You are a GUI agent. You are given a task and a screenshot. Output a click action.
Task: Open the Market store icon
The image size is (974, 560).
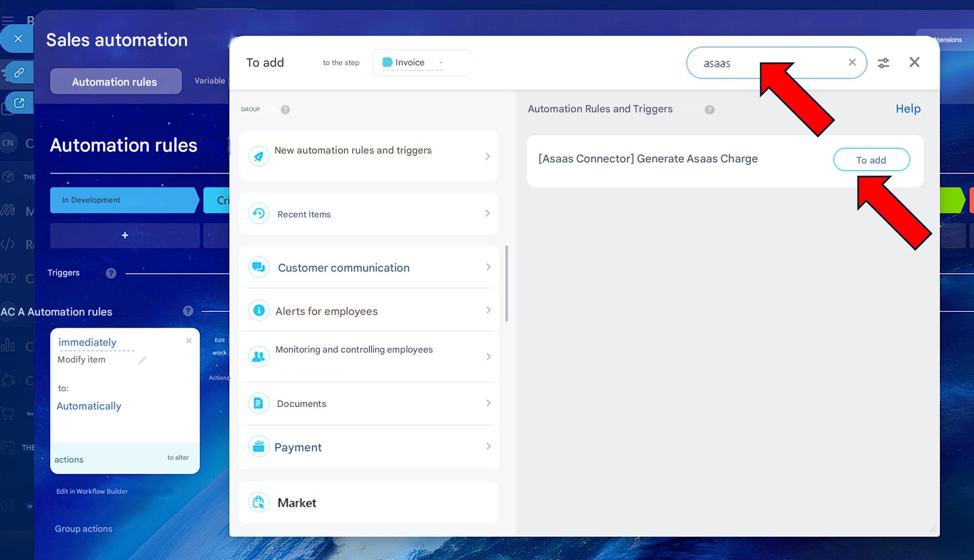click(259, 503)
